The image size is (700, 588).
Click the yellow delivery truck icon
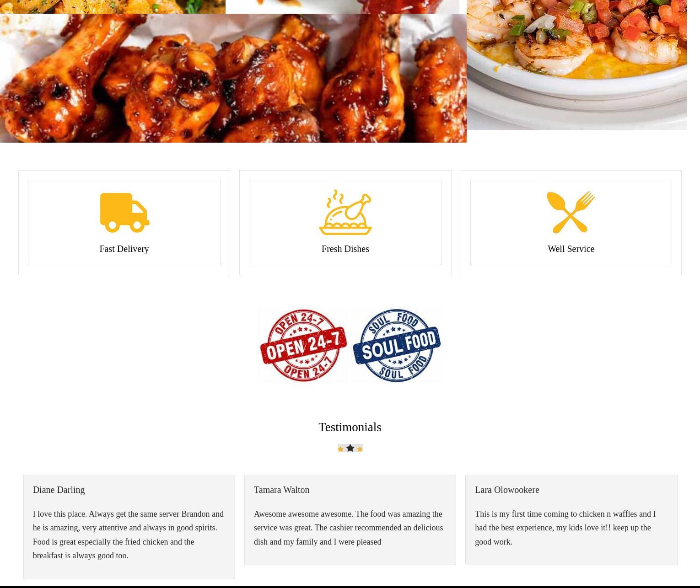pos(124,213)
